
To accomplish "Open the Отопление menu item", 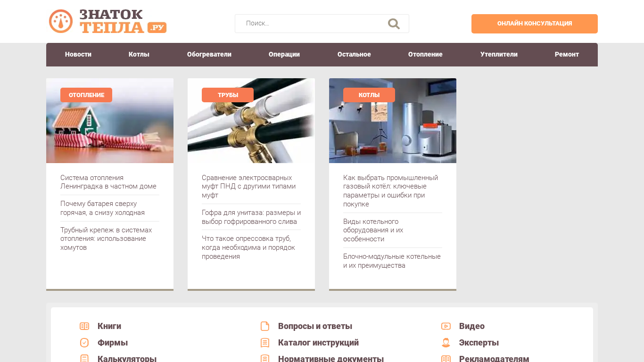I will click(x=425, y=55).
